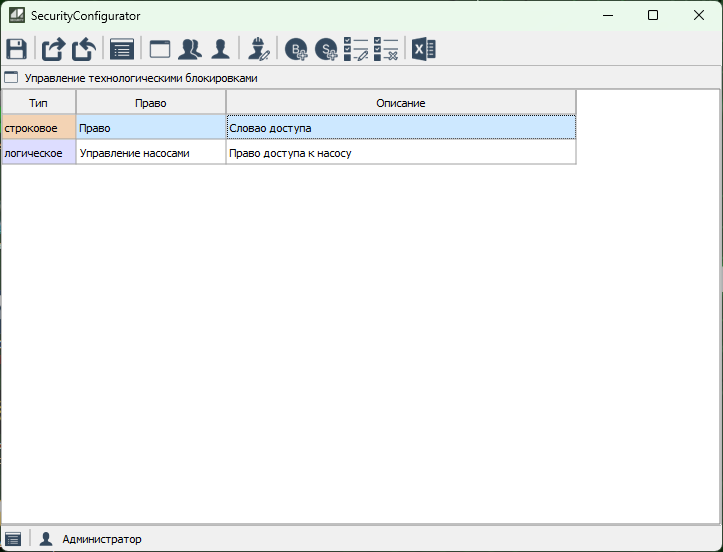Click the import arrow icon
The height and width of the screenshot is (552, 723).
pos(84,49)
